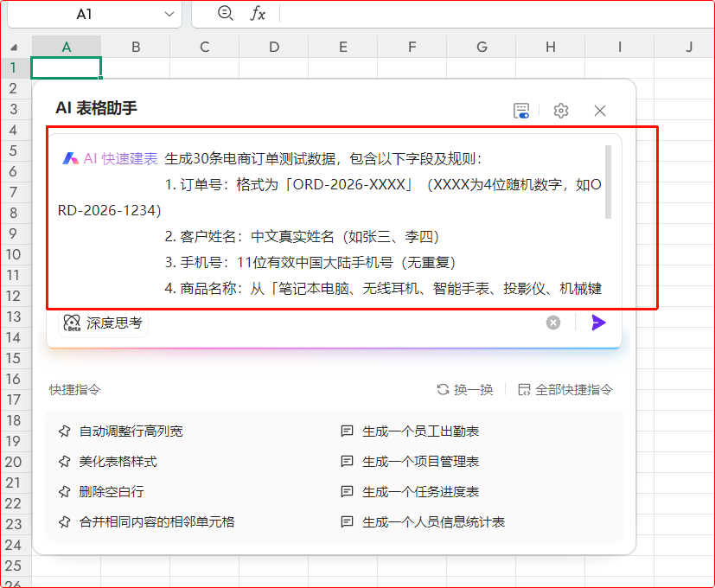Click the star icon beside 自动调整行高列宽
The image size is (715, 588).
[64, 431]
